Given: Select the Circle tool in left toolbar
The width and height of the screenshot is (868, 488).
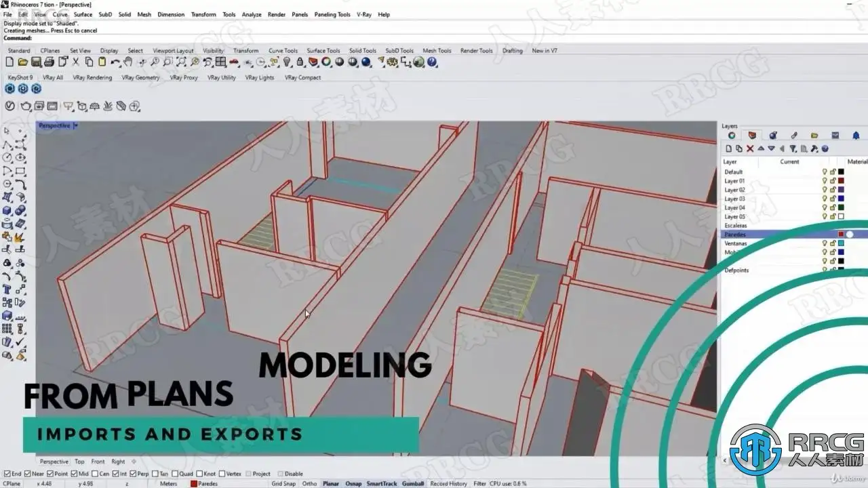Looking at the screenshot, I should pos(6,157).
